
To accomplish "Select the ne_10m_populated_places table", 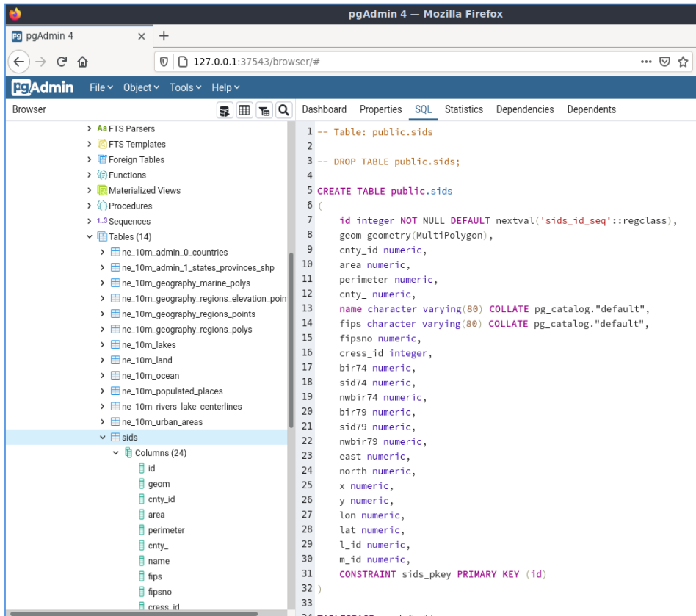I will coord(173,391).
